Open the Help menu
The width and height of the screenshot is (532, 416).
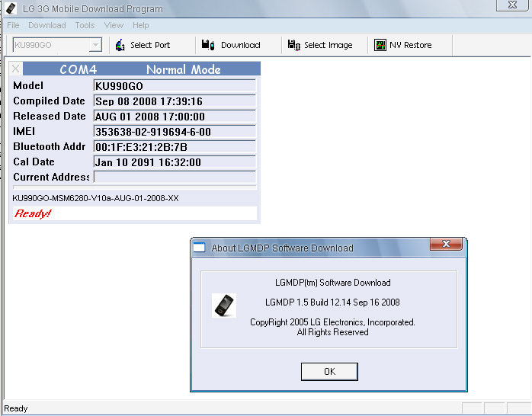click(141, 25)
